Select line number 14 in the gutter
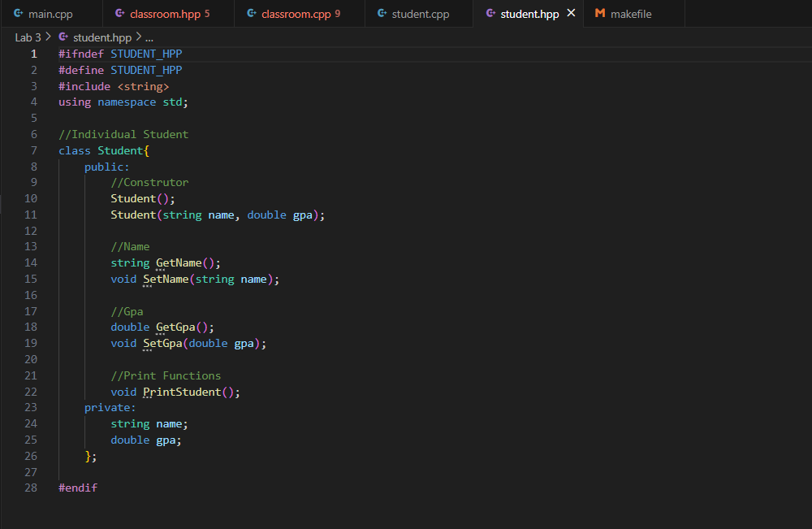 (30, 262)
